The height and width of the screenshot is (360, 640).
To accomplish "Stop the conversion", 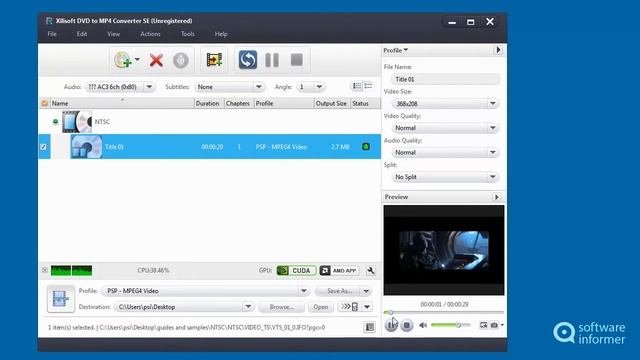I will click(x=297, y=60).
